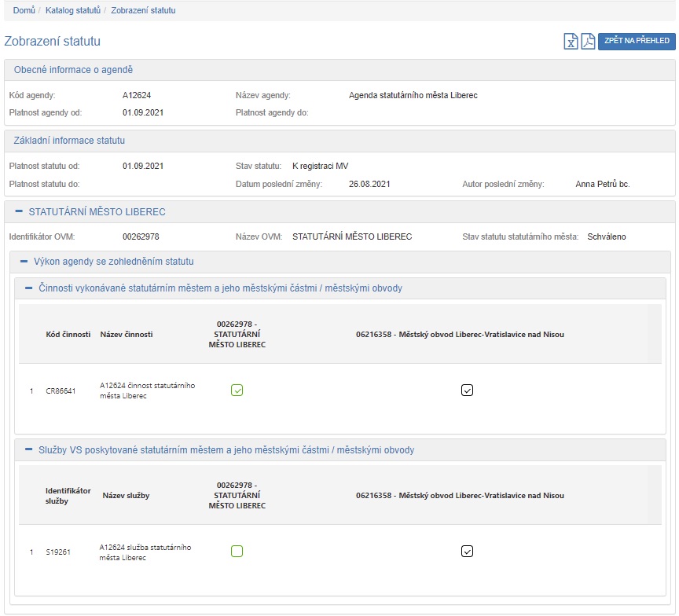Image resolution: width=679 pixels, height=616 pixels.
Task: Click the Základní informace statutu header
Action: (70, 141)
